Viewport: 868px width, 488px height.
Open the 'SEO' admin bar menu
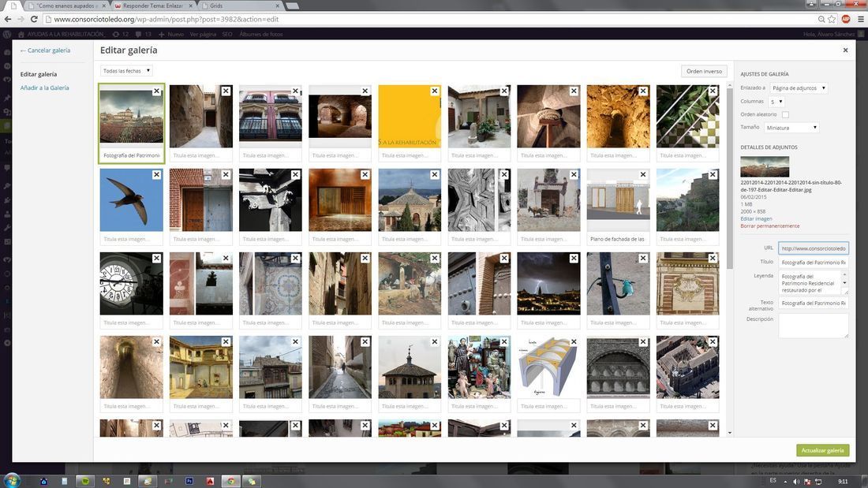[227, 35]
